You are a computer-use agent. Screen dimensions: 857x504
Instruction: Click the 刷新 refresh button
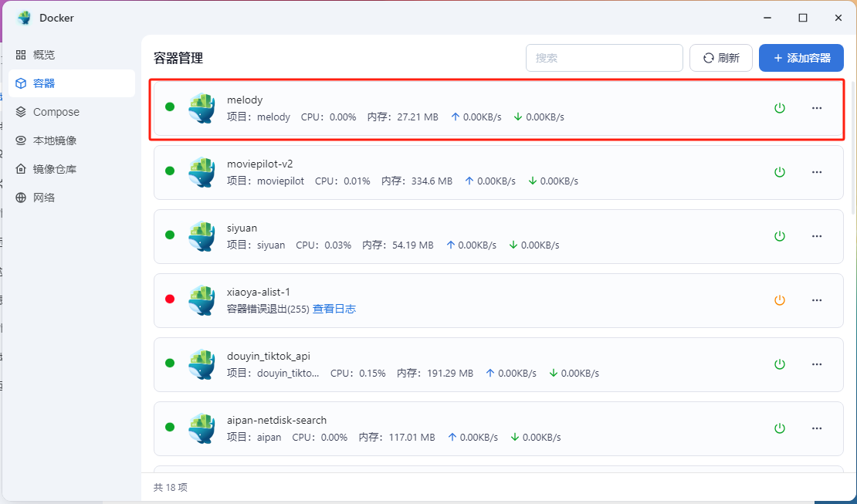(721, 58)
